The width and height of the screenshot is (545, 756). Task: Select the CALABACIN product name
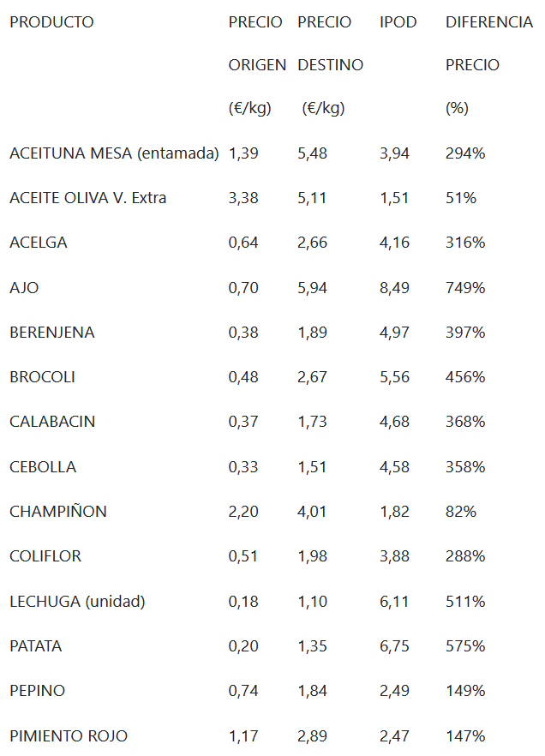pyautogui.click(x=52, y=422)
